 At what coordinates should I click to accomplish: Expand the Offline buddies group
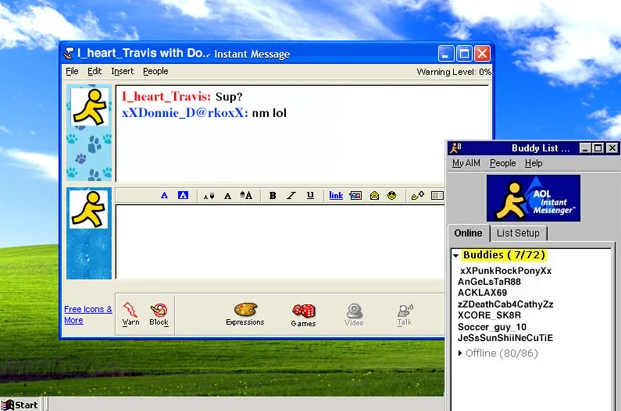(460, 353)
